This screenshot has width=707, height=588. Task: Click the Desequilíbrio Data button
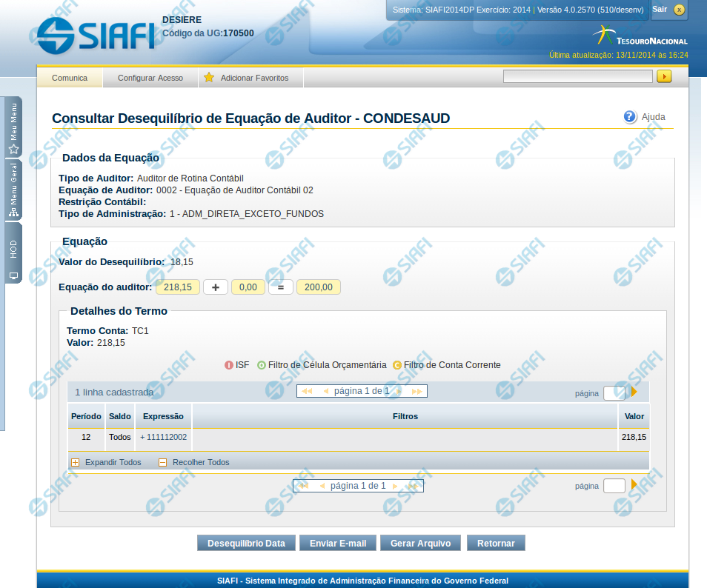(246, 543)
